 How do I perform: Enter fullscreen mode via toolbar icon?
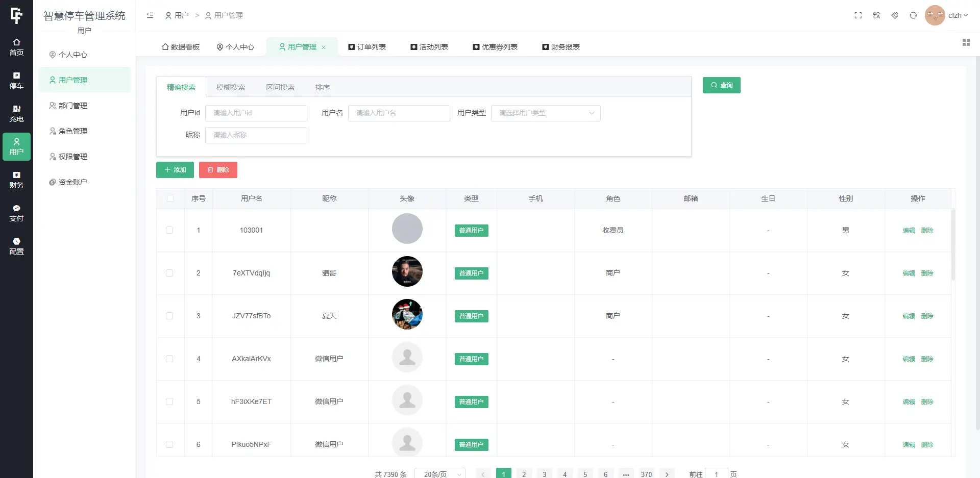tap(858, 15)
